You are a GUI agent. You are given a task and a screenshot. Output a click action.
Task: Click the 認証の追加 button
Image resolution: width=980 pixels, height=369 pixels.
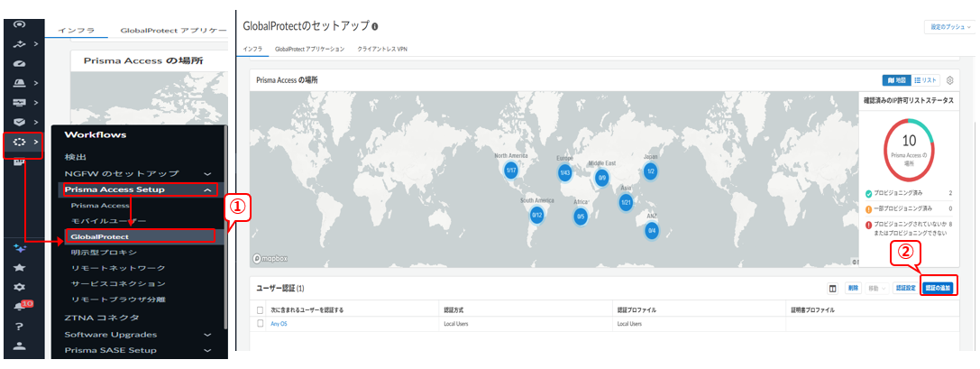pos(938,288)
